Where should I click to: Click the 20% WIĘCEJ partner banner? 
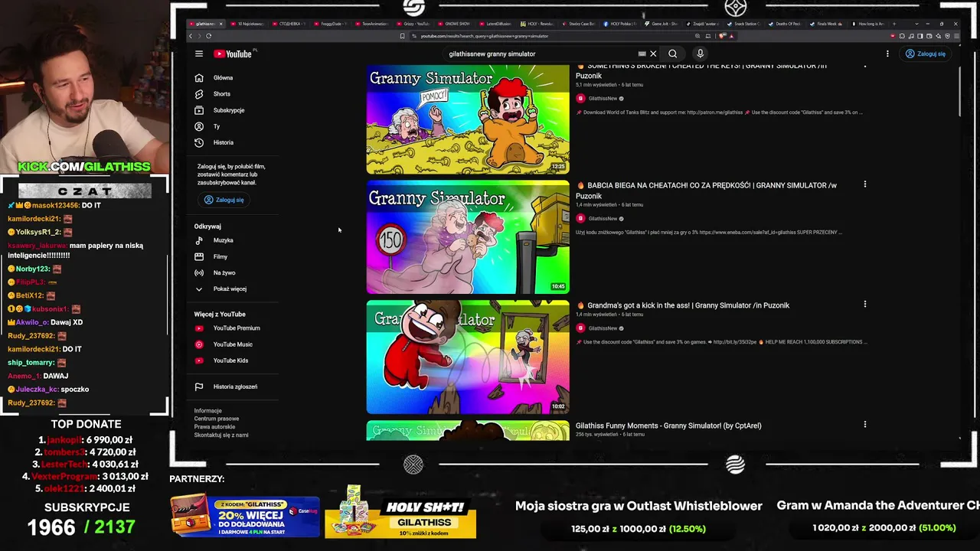[245, 515]
